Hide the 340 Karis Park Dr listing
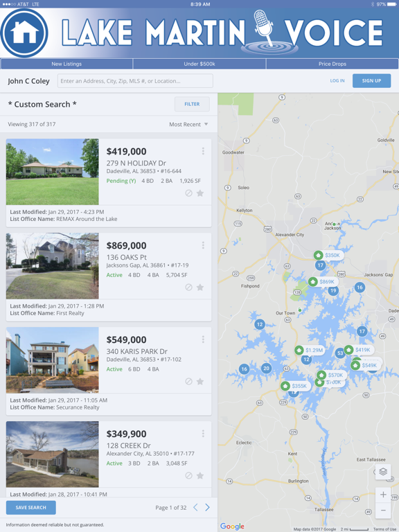This screenshot has width=399, height=532. point(188,382)
